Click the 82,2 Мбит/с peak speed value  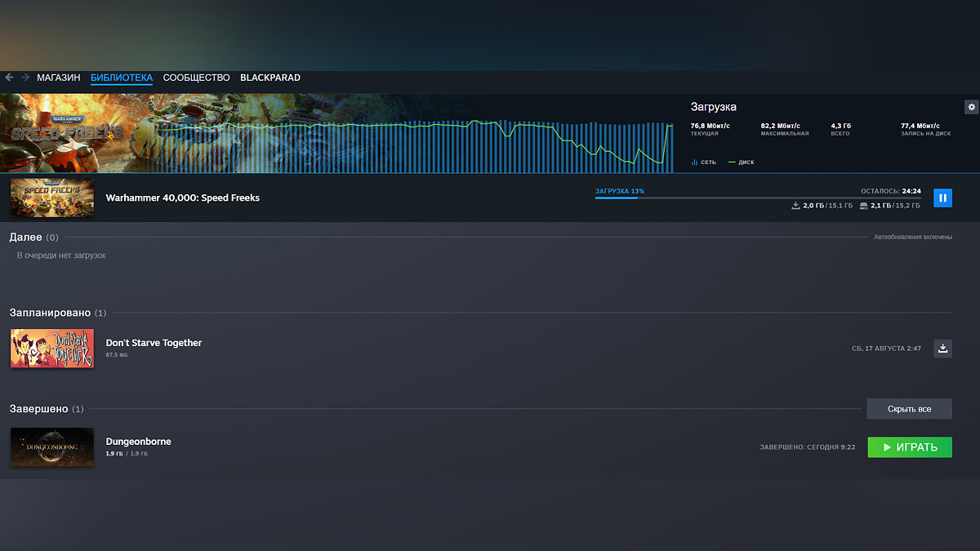pos(781,126)
